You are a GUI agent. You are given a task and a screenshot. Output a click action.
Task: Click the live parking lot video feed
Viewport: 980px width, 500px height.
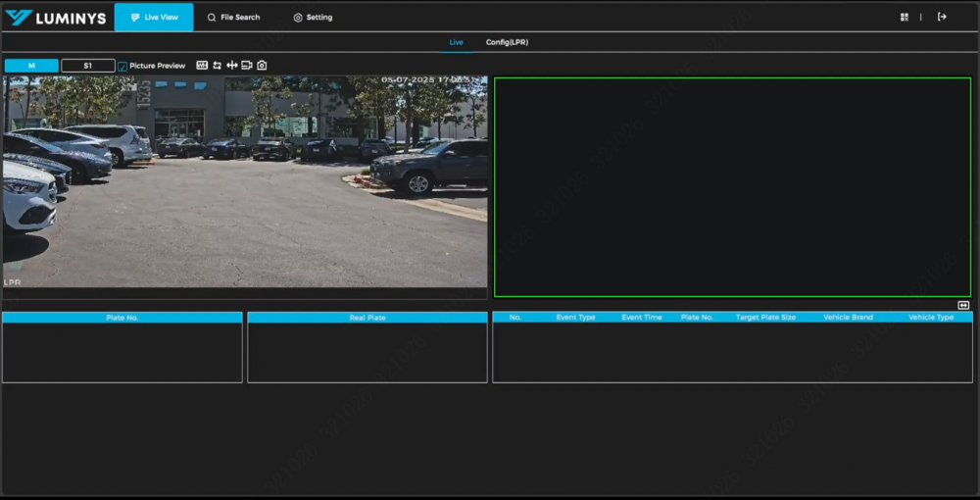coord(245,181)
